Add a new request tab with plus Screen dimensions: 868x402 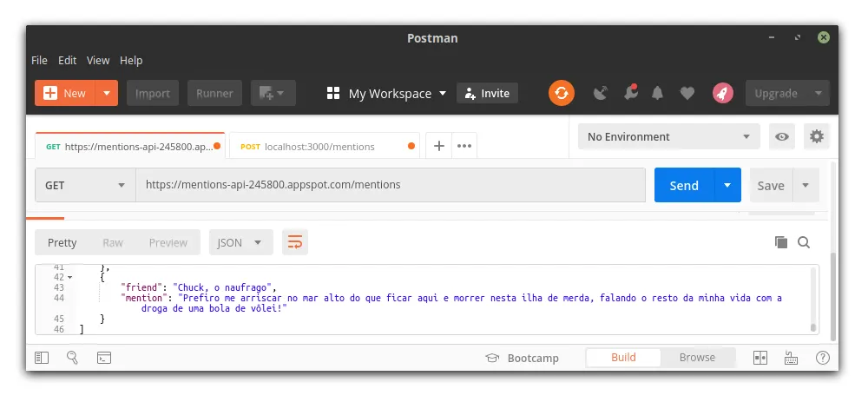pos(438,146)
